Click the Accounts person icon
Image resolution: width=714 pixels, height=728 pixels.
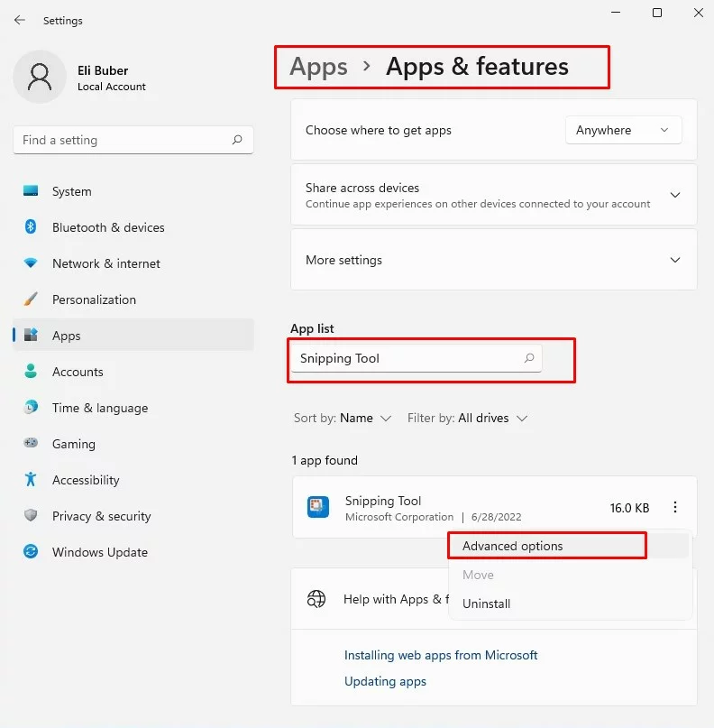(x=31, y=371)
